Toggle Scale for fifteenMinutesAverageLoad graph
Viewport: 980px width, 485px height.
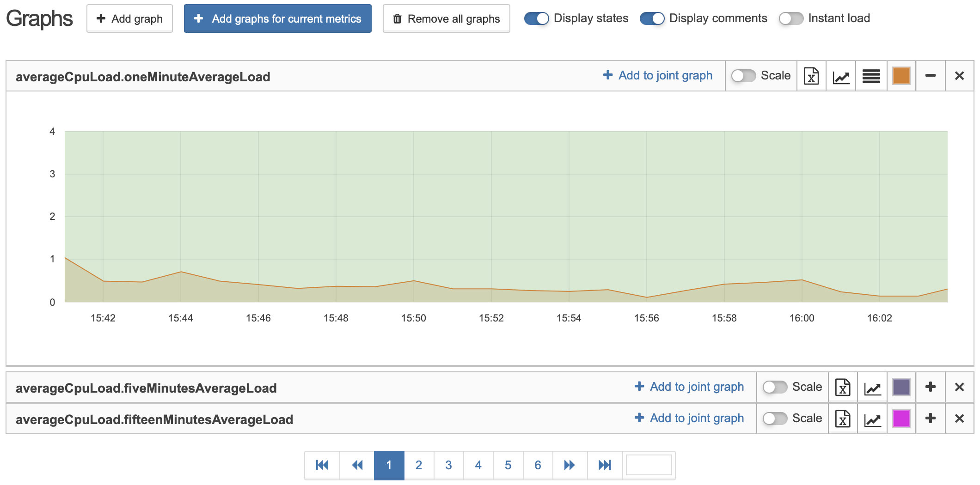pyautogui.click(x=775, y=418)
